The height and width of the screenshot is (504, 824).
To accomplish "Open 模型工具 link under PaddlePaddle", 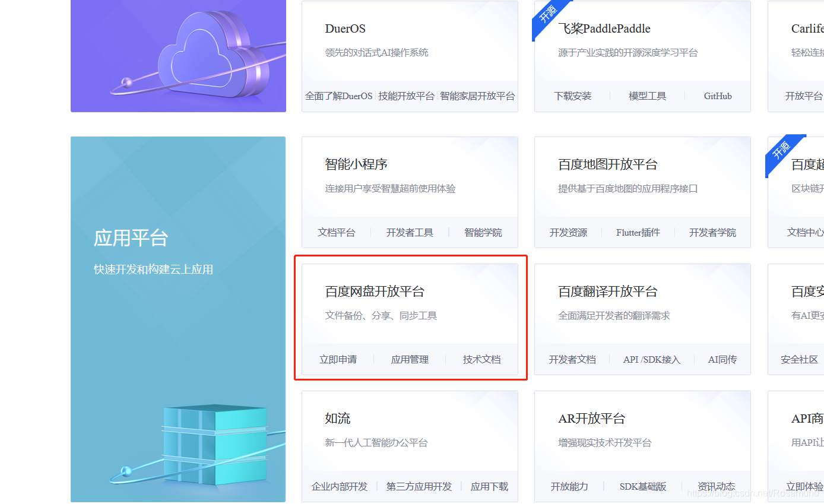I will pyautogui.click(x=648, y=96).
